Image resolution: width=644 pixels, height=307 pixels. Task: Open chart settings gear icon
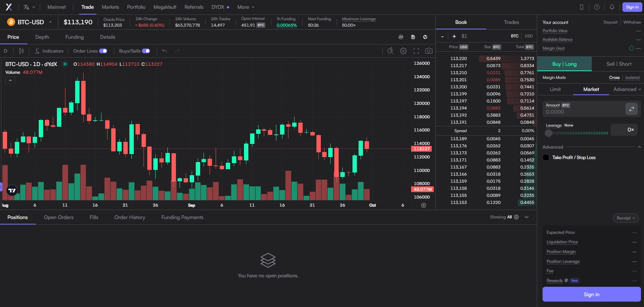tap(403, 51)
